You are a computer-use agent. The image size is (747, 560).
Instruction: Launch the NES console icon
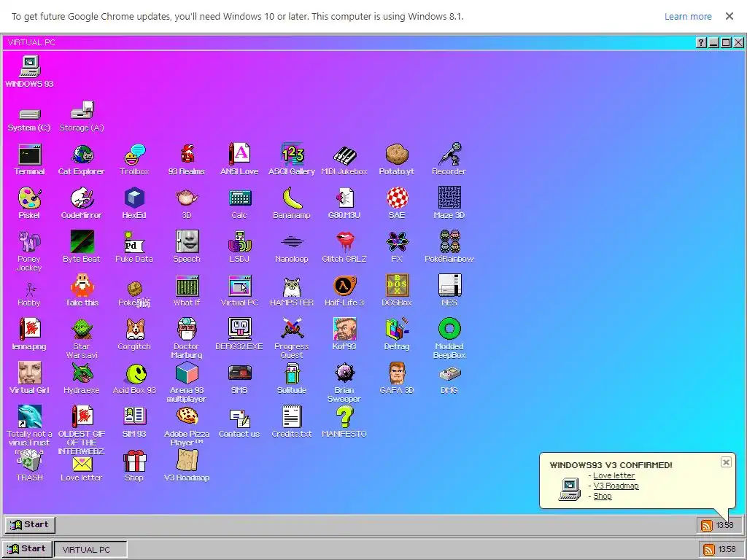click(449, 291)
